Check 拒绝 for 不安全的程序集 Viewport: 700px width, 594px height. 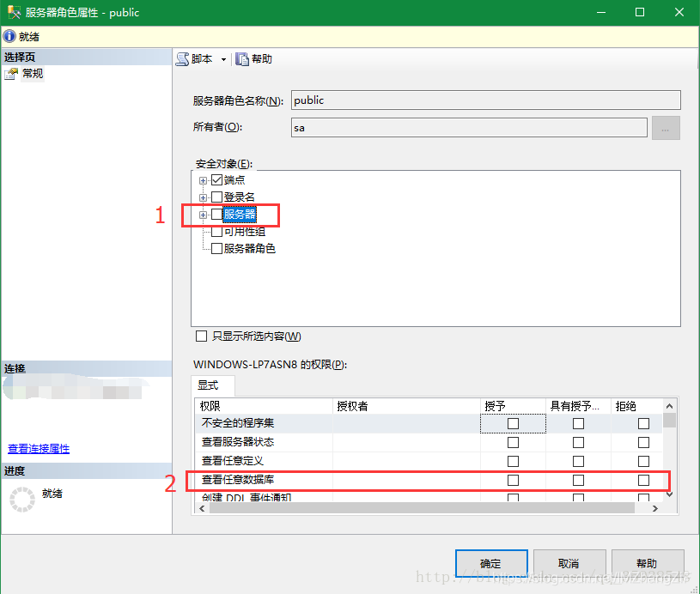643,423
